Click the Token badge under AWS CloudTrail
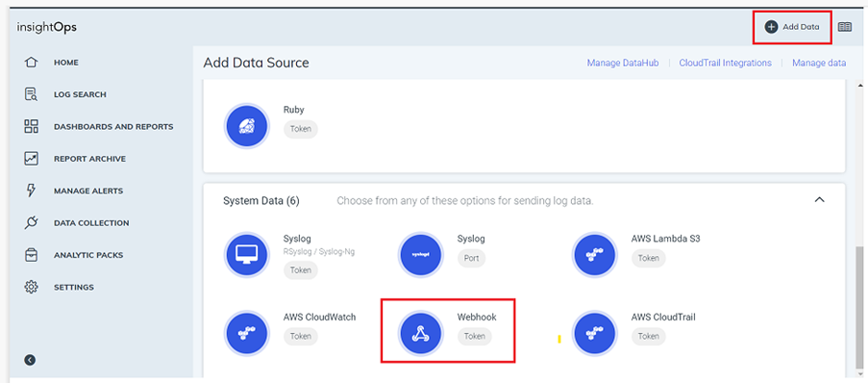 point(648,337)
